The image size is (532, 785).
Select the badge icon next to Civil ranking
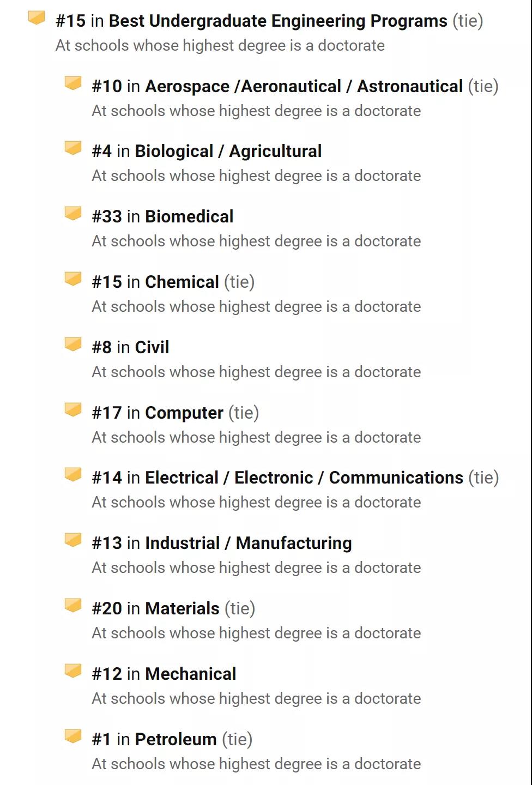pos(73,344)
